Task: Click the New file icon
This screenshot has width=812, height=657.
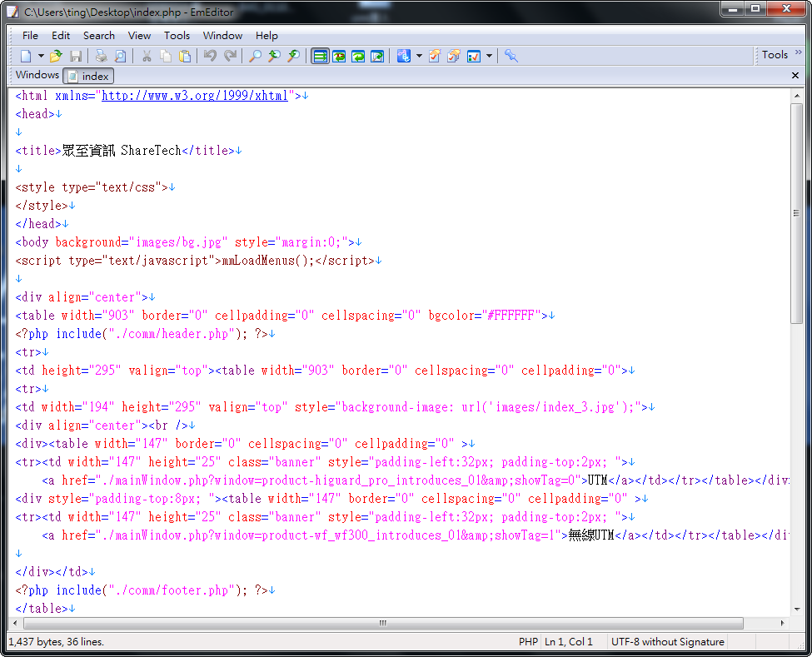Action: [x=26, y=56]
